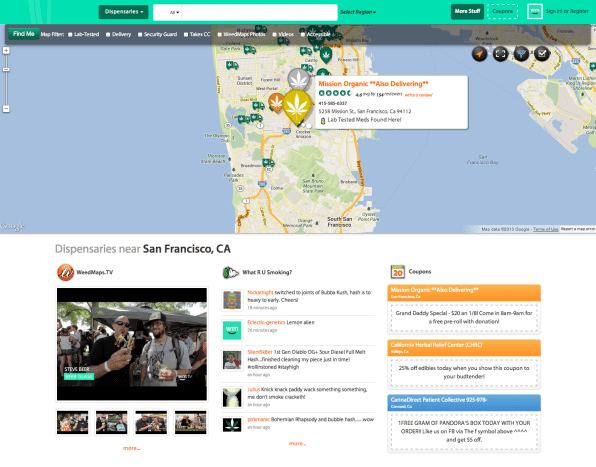The width and height of the screenshot is (596, 467).
Task: Click the delivery truck marker in Sunset District
Action: coord(232,65)
